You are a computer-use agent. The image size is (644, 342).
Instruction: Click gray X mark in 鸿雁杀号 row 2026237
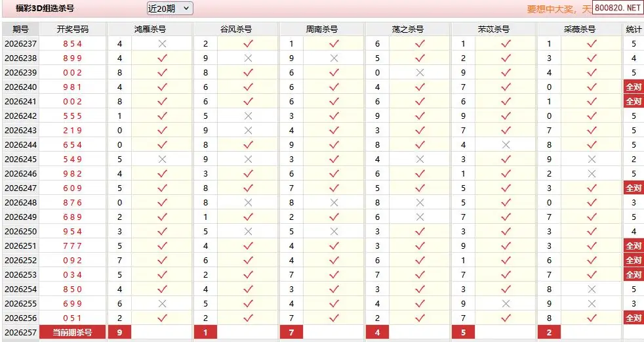162,43
